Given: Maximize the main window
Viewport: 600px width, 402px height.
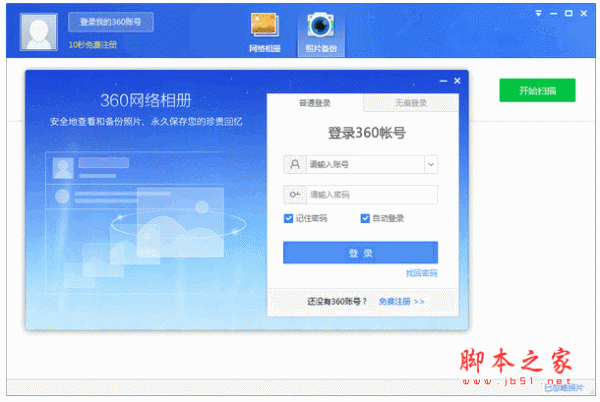Looking at the screenshot, I should coord(569,13).
